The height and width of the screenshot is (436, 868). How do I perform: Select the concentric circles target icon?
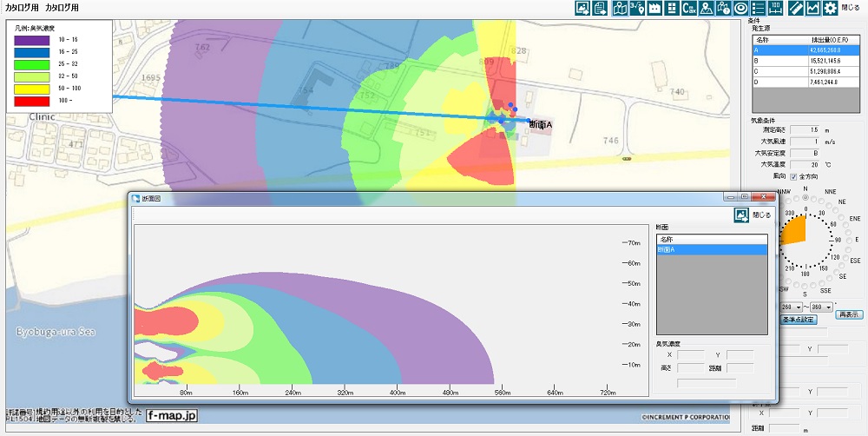[740, 8]
